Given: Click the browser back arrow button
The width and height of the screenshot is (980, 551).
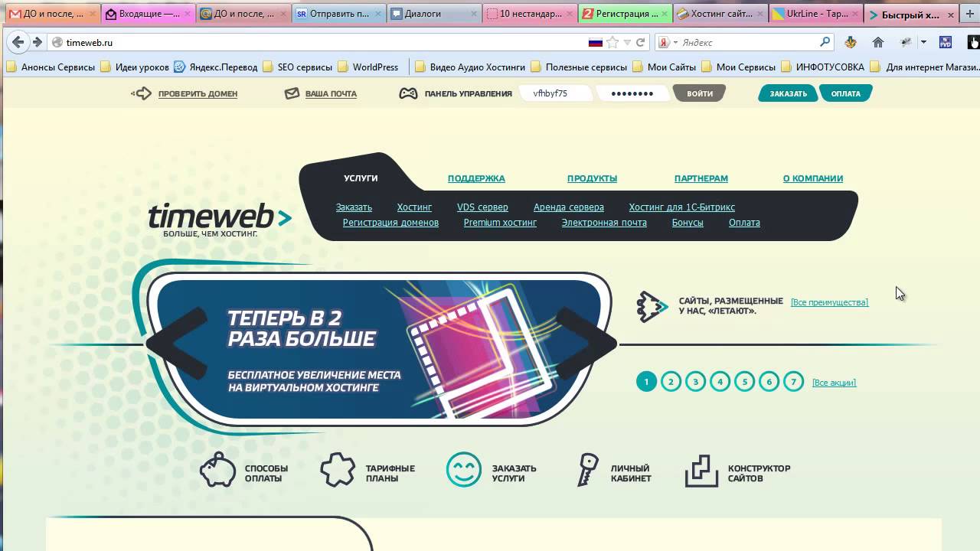Looking at the screenshot, I should pyautogui.click(x=18, y=42).
